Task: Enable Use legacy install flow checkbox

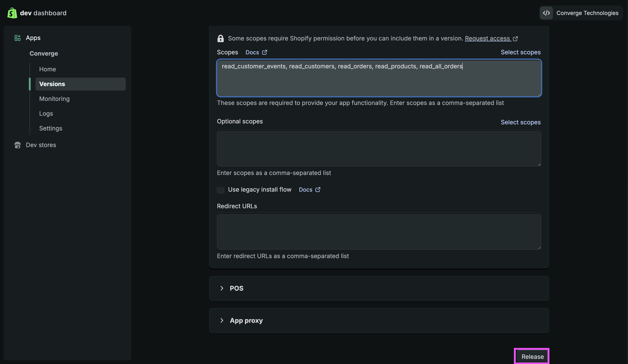Action: [221, 190]
